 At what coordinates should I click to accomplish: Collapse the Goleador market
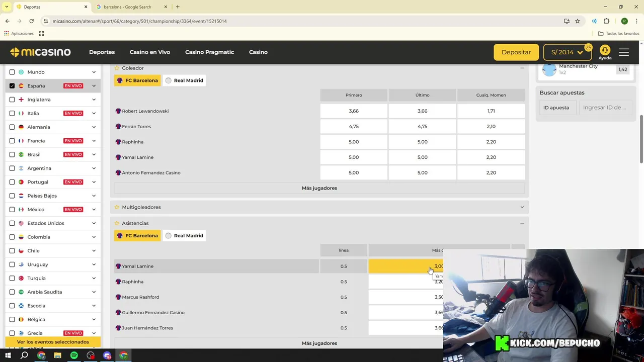click(x=522, y=68)
